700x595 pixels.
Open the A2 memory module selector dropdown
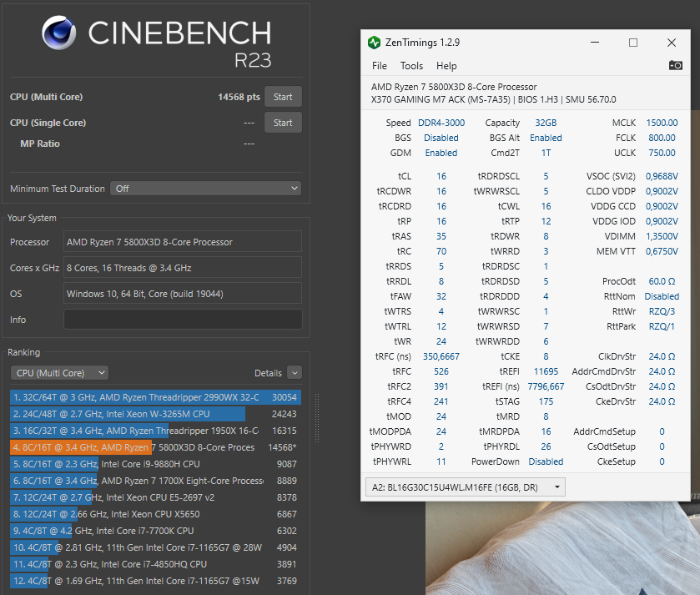click(466, 487)
